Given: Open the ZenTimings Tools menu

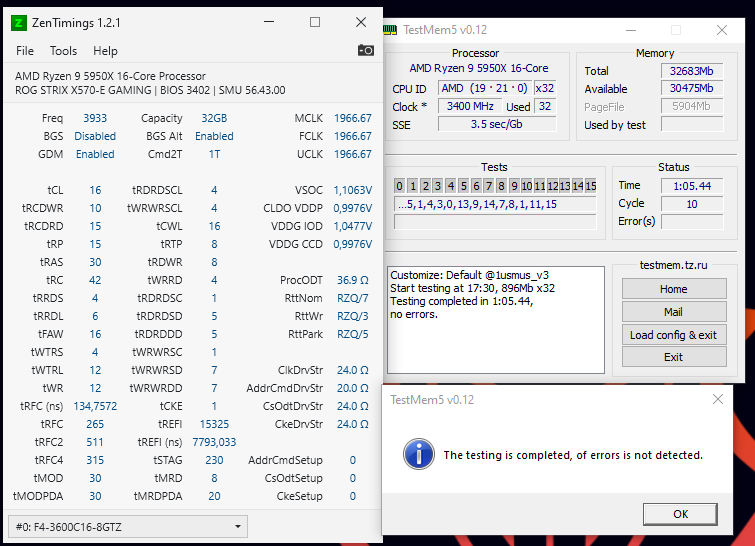Looking at the screenshot, I should [x=63, y=51].
